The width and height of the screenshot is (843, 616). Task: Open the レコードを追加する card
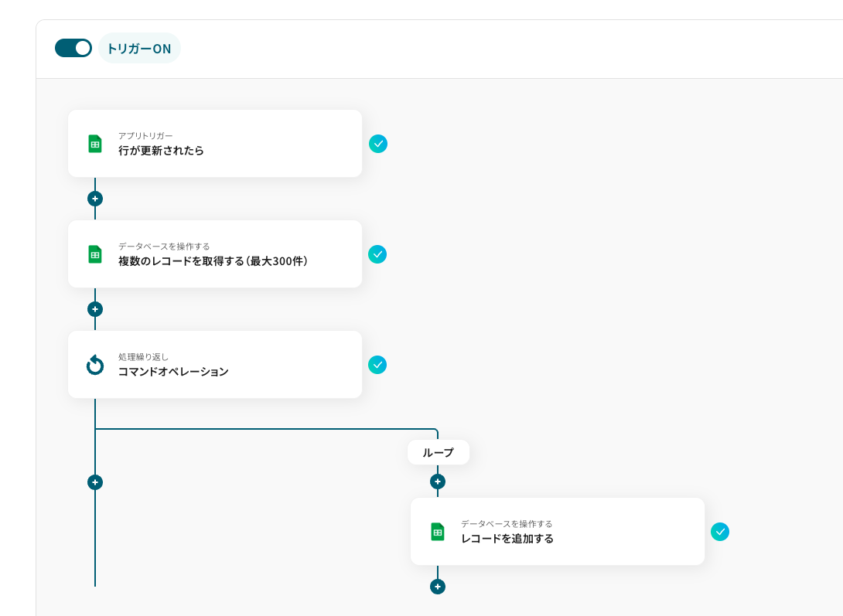pos(558,532)
